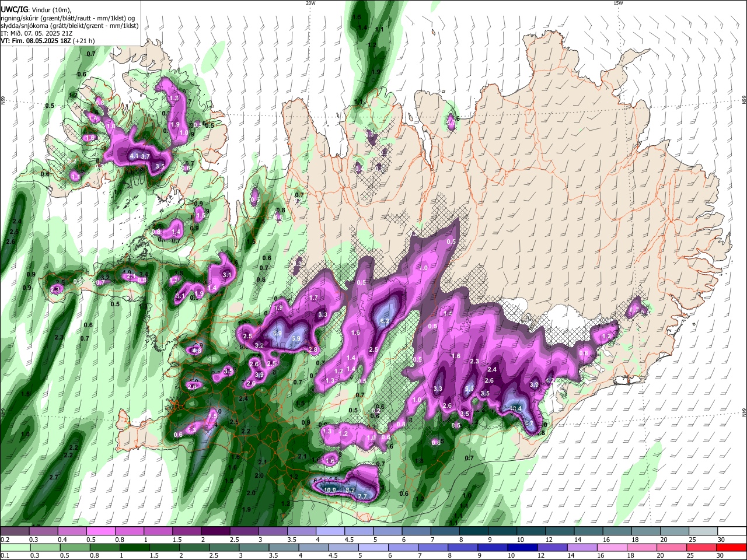This screenshot has width=747, height=560.
Task: Click the 20W longitude label at top
Action: click(x=310, y=3)
